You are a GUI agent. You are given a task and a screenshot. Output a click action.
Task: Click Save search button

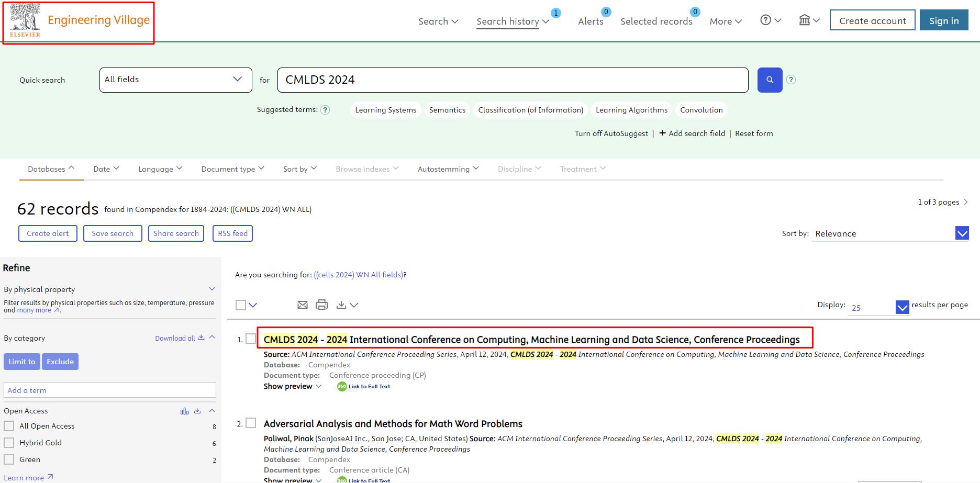113,233
